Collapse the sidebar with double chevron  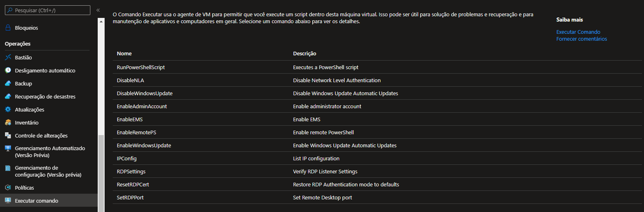click(x=98, y=10)
